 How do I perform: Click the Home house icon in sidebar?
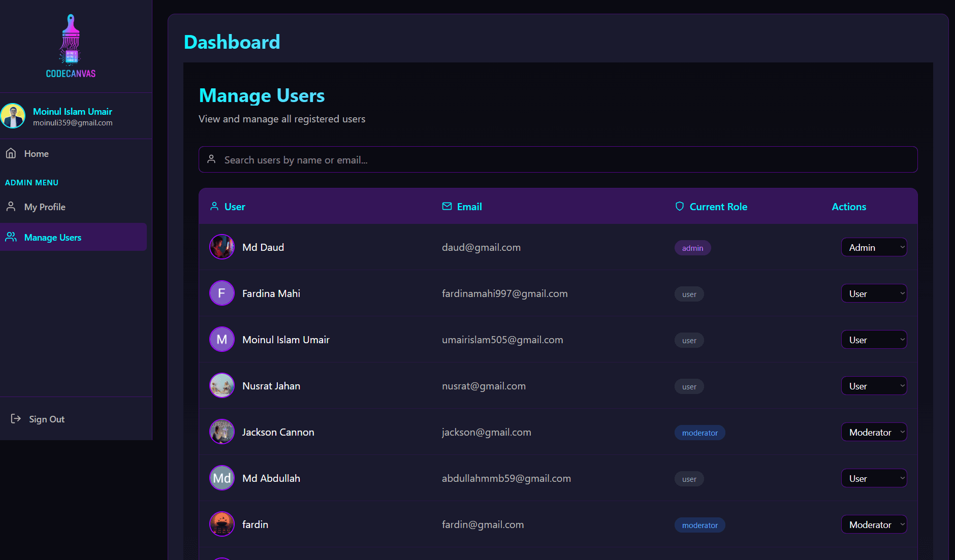tap(11, 153)
